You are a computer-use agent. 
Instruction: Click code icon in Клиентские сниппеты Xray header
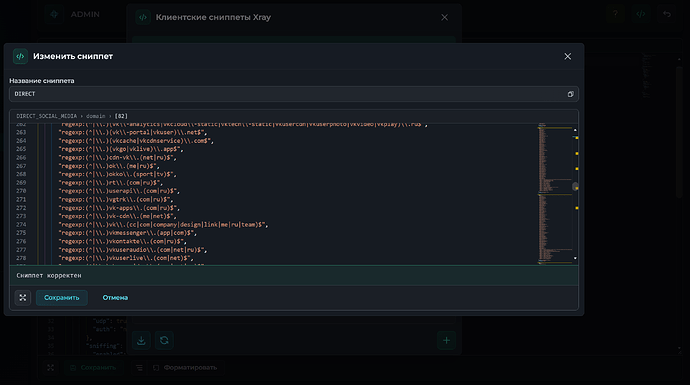click(143, 18)
